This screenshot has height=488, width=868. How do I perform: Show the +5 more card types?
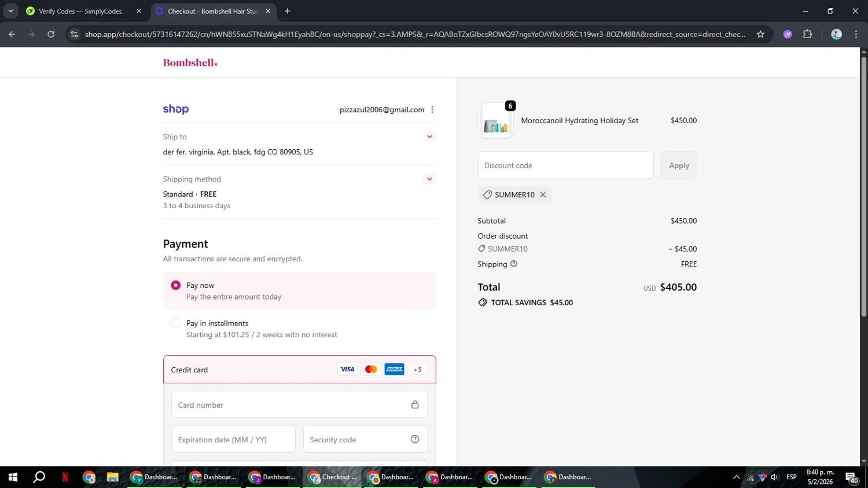point(418,369)
